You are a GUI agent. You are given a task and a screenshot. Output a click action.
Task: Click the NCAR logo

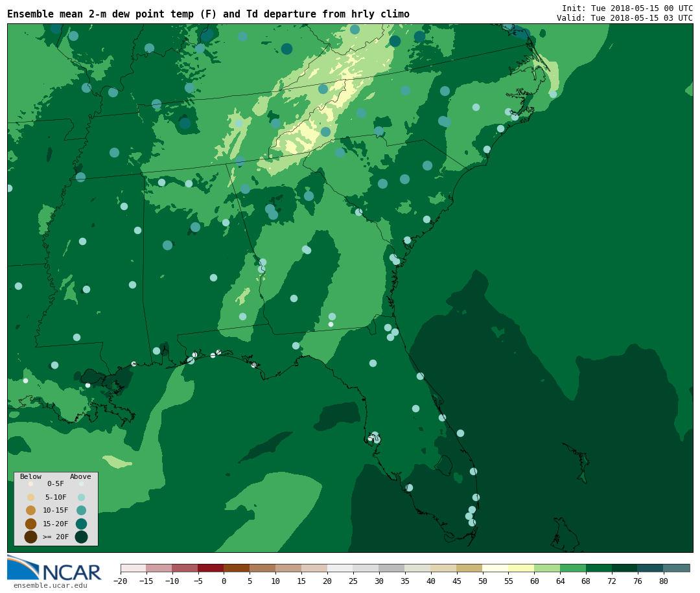(x=54, y=568)
